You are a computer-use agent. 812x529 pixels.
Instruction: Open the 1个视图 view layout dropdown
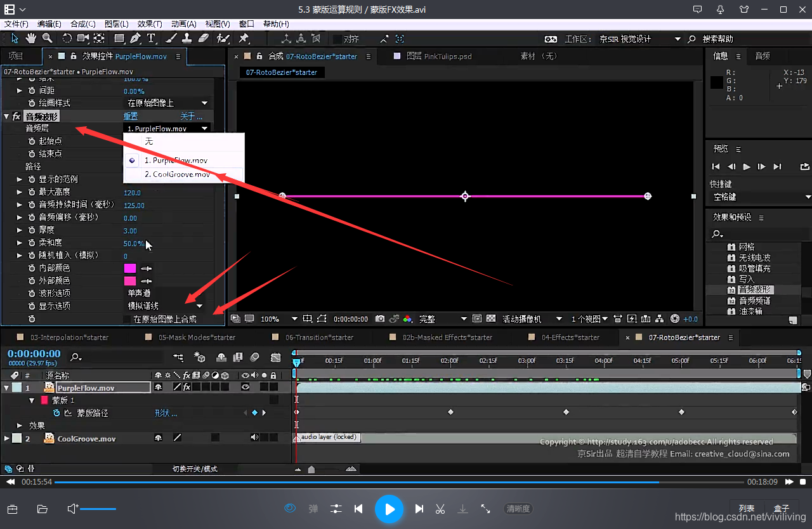590,318
